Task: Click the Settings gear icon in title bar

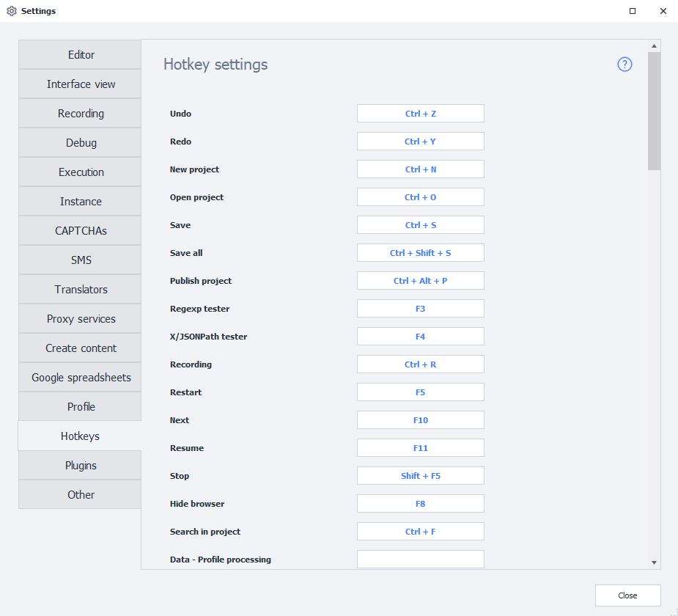Action: pos(11,11)
